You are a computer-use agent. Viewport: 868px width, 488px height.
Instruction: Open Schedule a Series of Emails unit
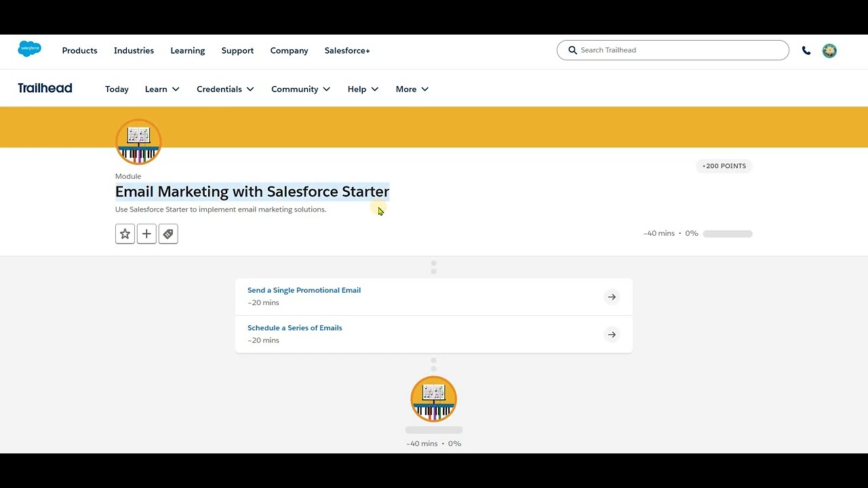click(x=294, y=328)
